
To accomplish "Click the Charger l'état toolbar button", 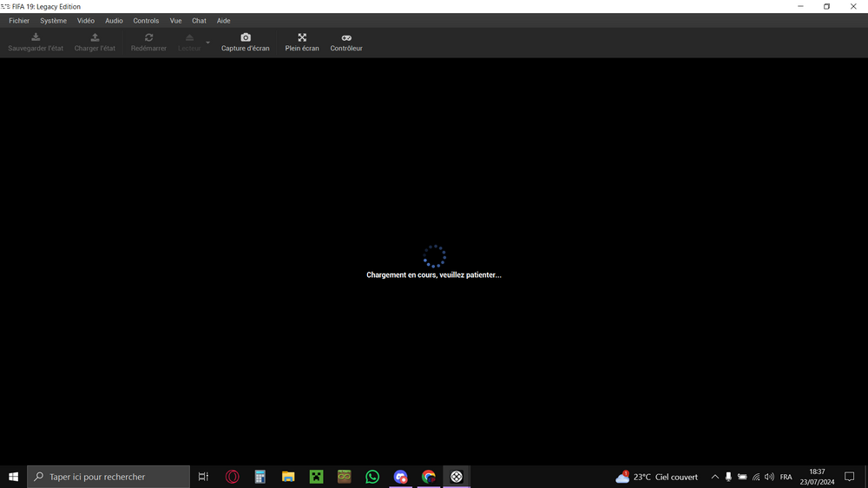I will [x=95, y=43].
